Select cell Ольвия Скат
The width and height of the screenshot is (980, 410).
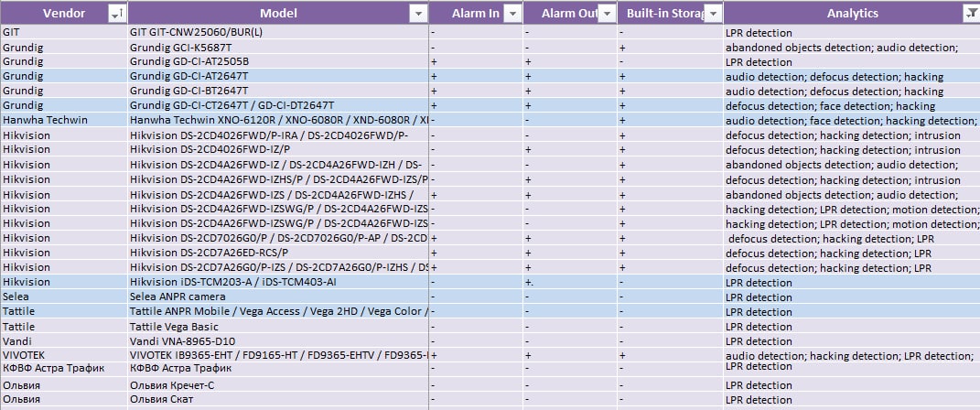click(278, 399)
